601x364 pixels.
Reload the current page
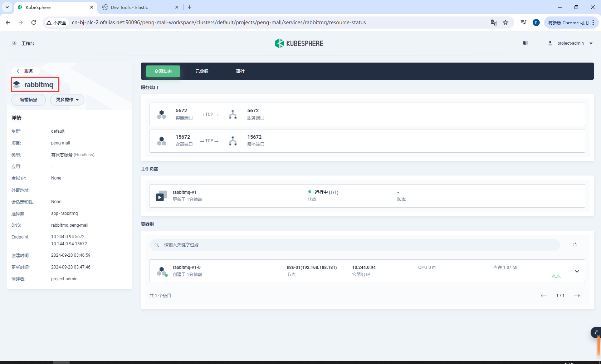point(34,23)
